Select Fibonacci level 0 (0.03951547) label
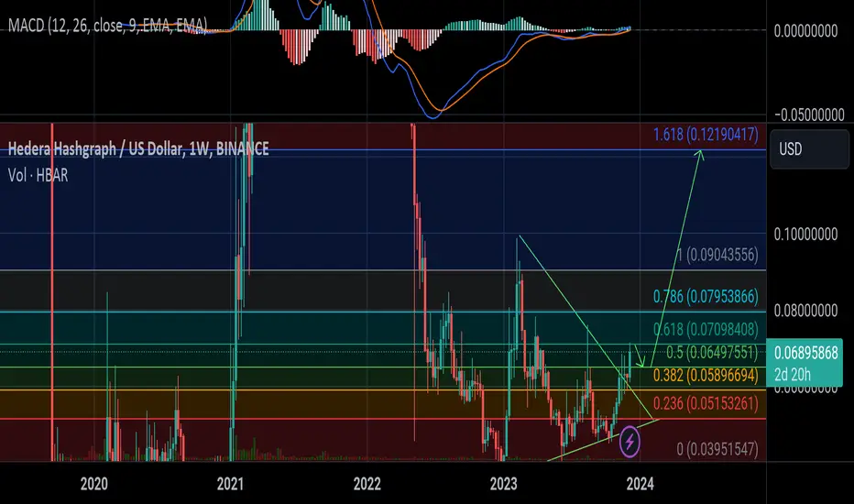Image resolution: width=854 pixels, height=504 pixels. (x=717, y=449)
